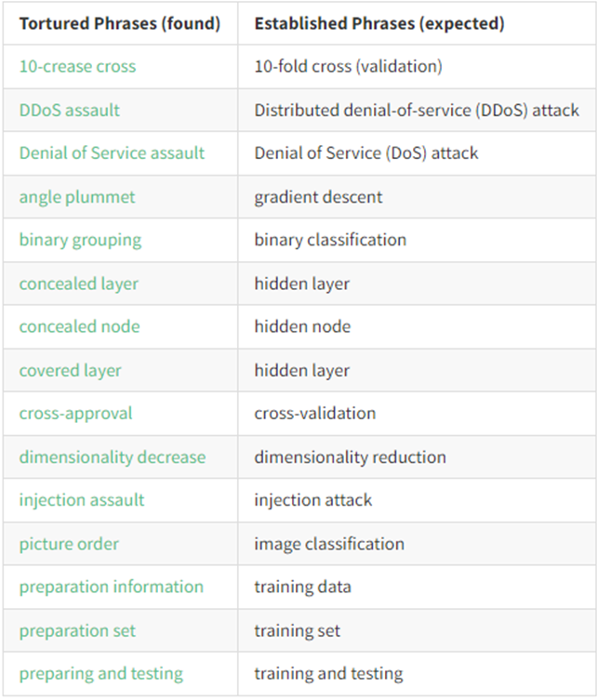Screen dimensions: 598x700
Task: Click the "10-crease cross" link
Action: (77, 67)
